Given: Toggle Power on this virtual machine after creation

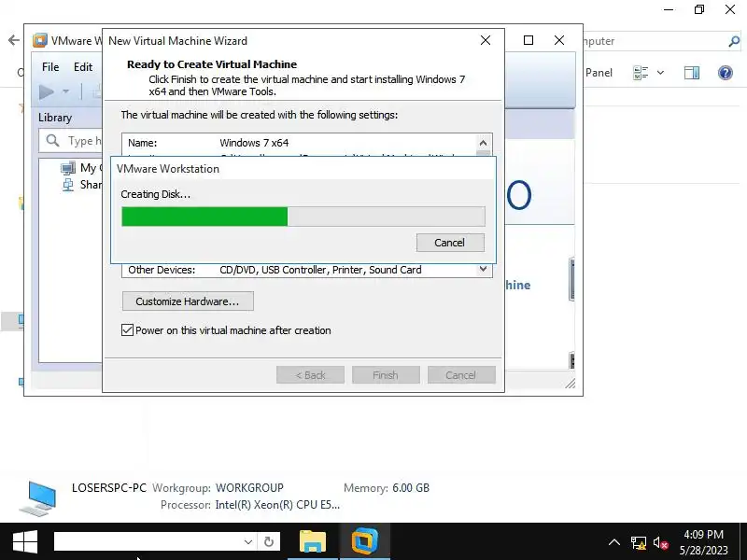Looking at the screenshot, I should coord(127,330).
